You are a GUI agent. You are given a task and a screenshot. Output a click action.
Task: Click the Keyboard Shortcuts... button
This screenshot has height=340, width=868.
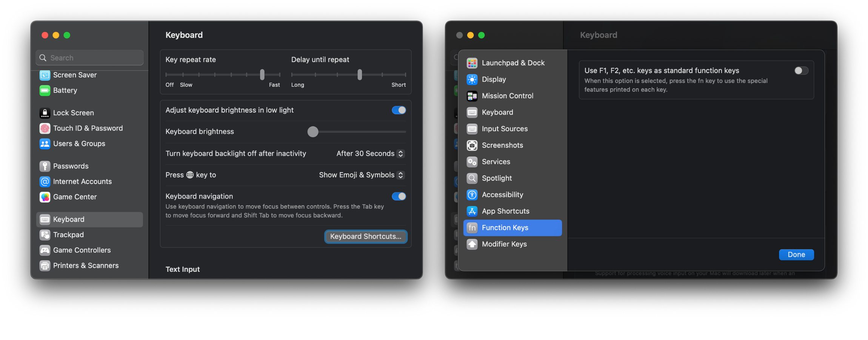365,236
